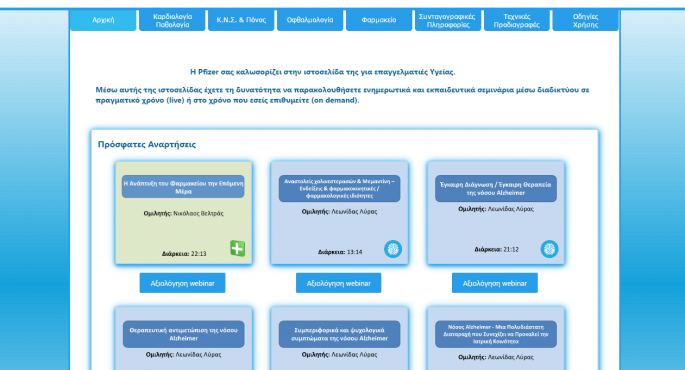Image resolution: width=685 pixels, height=370 pixels.
Task: Click Αξιολόγηση webinar under Έγκαιρη Διάγνωση card
Action: coord(495,283)
